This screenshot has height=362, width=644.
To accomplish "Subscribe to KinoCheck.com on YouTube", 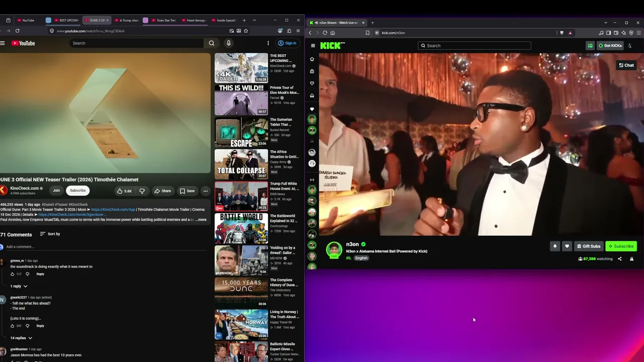I will (x=77, y=191).
